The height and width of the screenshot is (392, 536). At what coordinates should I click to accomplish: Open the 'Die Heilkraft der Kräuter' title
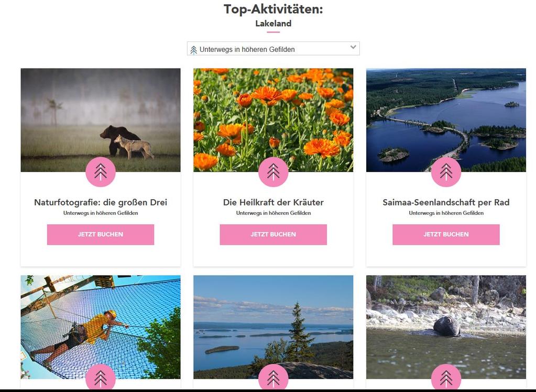273,202
